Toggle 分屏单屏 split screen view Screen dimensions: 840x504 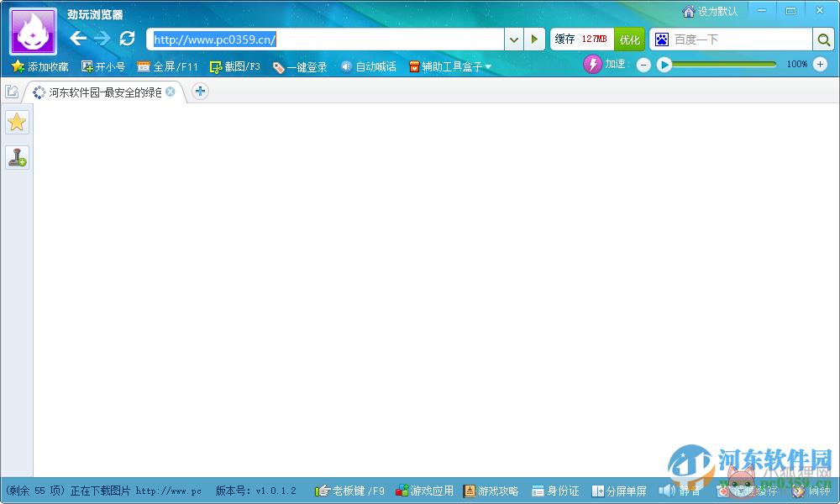coord(619,491)
